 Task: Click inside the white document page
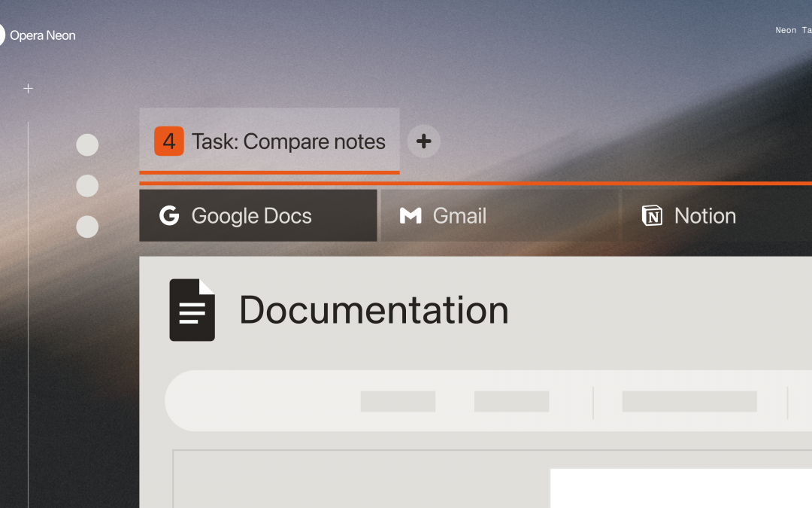pos(680,488)
